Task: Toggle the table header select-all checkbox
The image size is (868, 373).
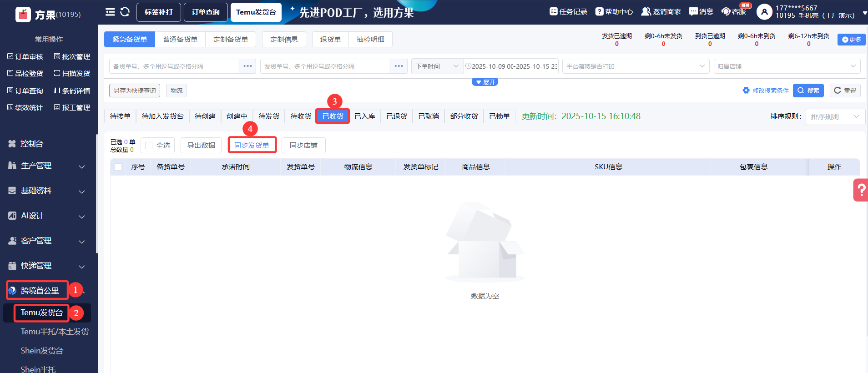Action: click(x=118, y=167)
